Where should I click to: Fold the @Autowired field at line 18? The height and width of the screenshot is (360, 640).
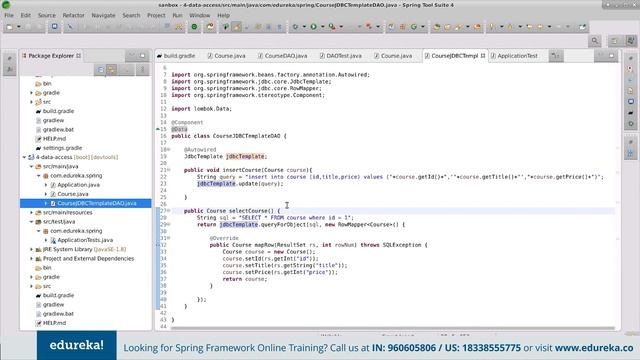(169, 149)
